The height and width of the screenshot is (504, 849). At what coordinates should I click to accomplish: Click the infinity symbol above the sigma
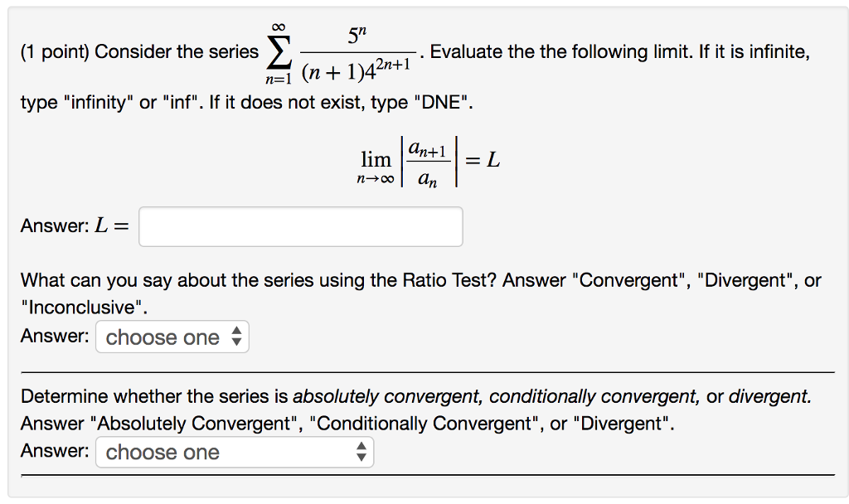click(279, 27)
